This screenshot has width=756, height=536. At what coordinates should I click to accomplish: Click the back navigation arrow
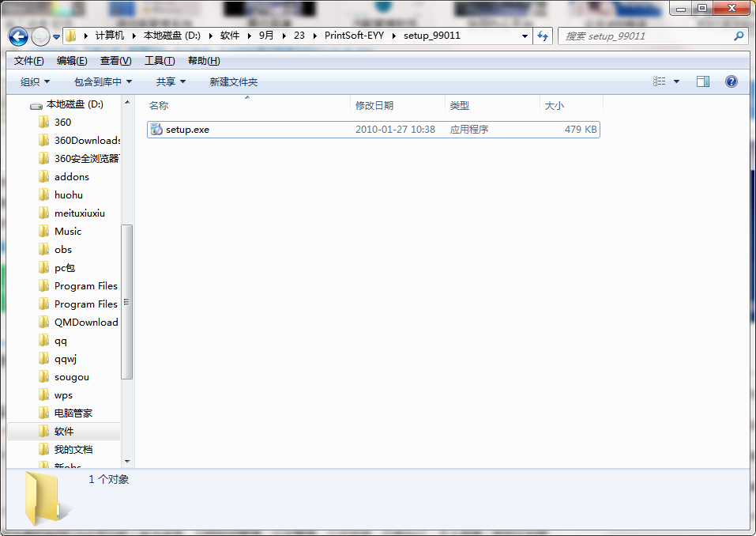[17, 36]
